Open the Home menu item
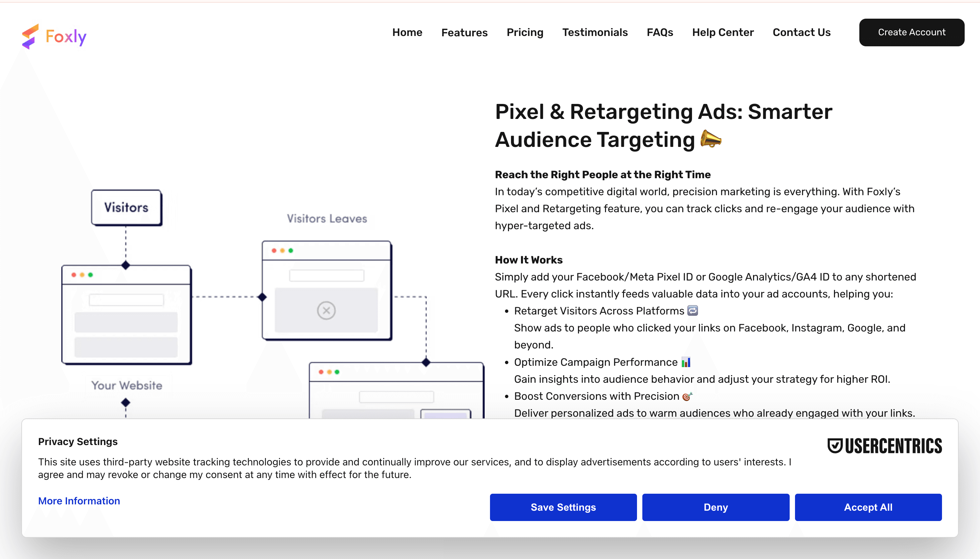This screenshot has height=559, width=980. click(x=407, y=32)
